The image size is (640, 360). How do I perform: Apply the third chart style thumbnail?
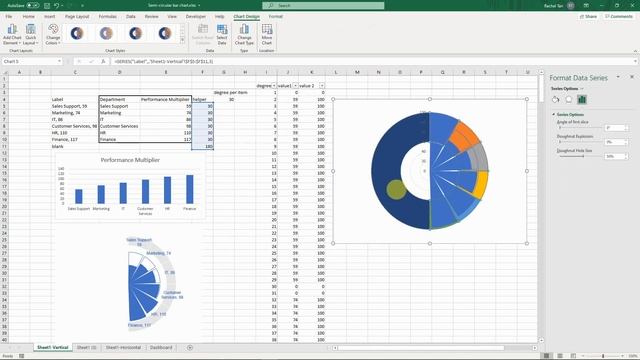pos(136,33)
